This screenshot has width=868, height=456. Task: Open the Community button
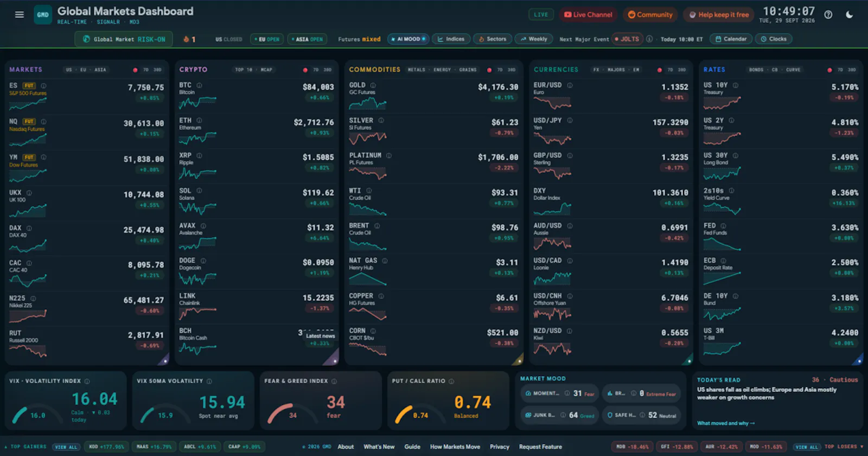650,15
